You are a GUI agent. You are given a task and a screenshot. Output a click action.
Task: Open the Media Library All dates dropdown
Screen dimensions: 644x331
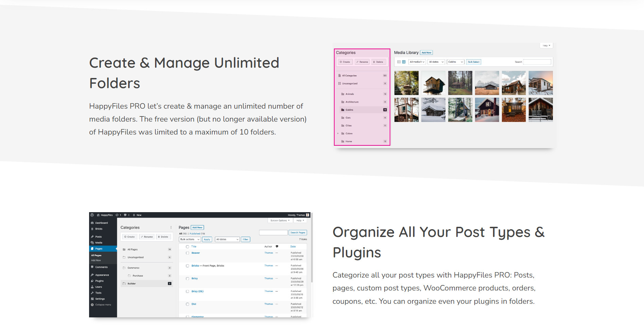(436, 62)
